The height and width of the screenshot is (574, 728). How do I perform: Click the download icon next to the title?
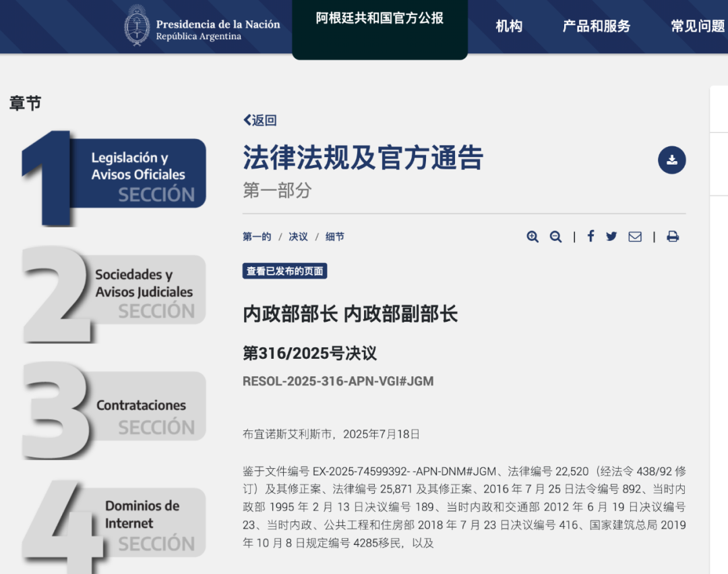click(x=671, y=160)
